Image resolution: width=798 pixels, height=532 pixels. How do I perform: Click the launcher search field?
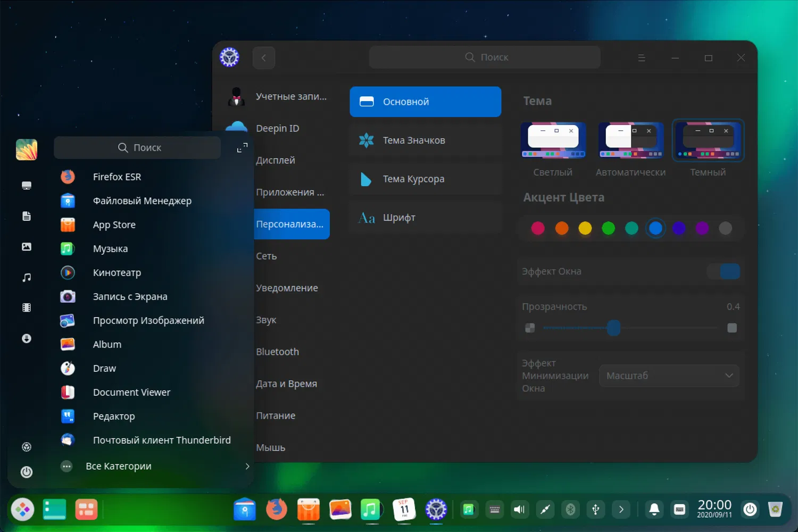[137, 147]
